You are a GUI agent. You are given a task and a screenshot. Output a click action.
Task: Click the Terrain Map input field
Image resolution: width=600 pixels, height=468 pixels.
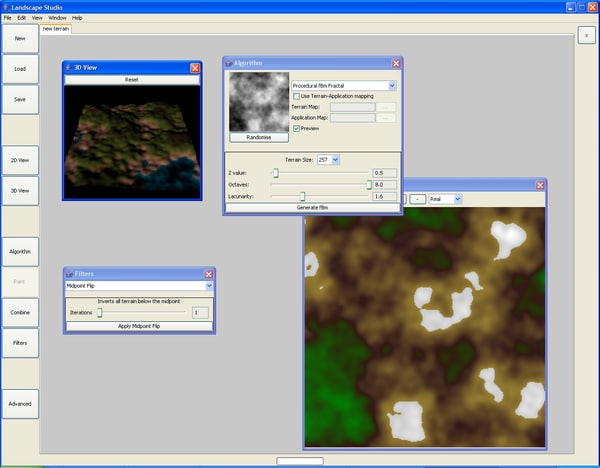(352, 107)
